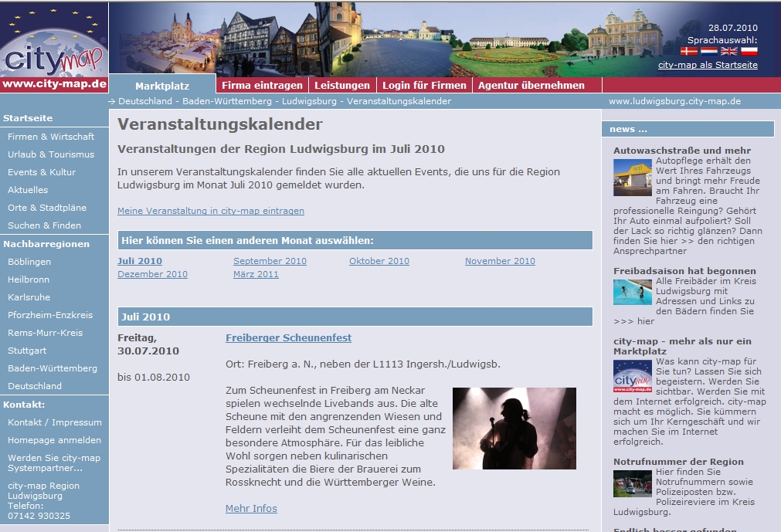Select the Juli 2010 month link
Screen dimensions: 781x532
coord(140,261)
